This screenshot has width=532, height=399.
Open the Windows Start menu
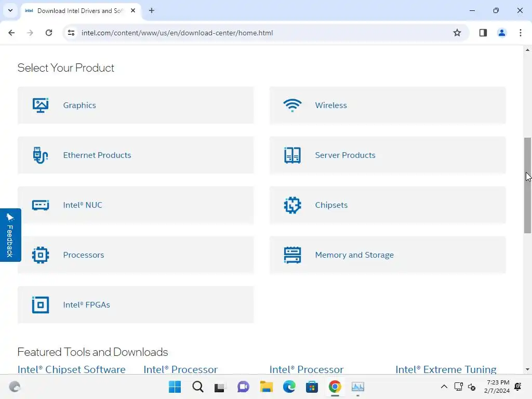175,387
